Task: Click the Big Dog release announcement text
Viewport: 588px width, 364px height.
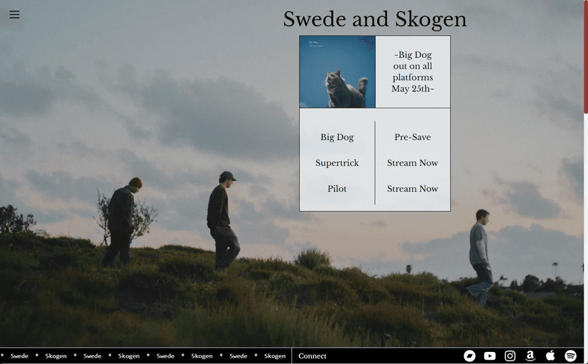Action: tap(413, 72)
